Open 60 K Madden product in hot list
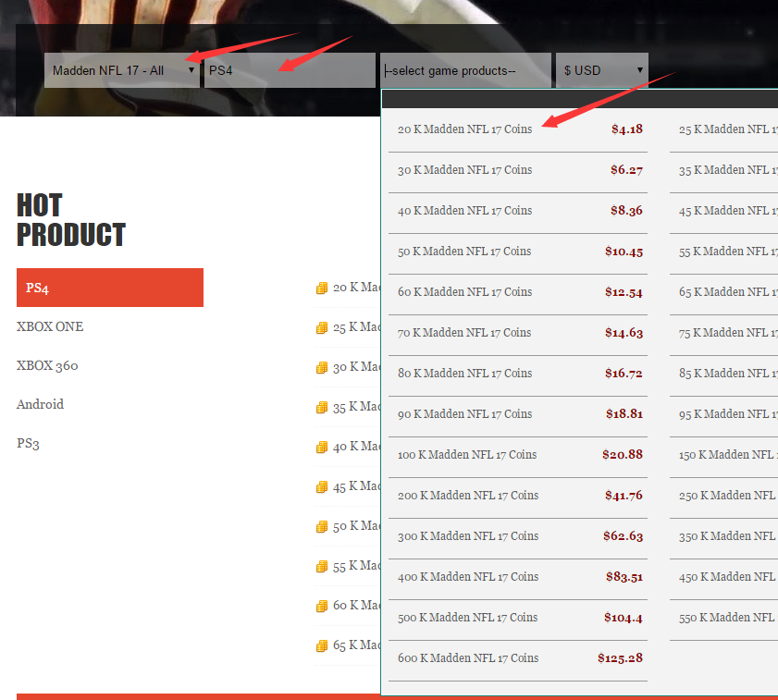Image resolution: width=778 pixels, height=700 pixels. [356, 606]
